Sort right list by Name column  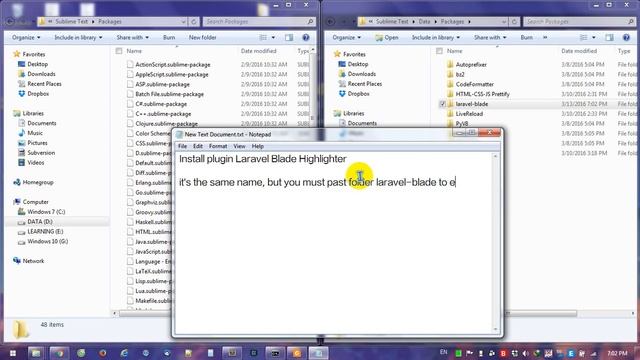click(454, 51)
